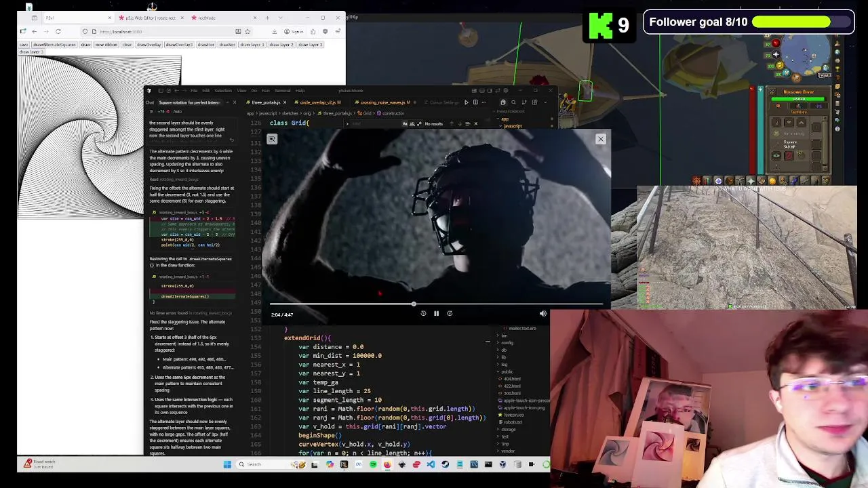This screenshot has height=488, width=868.
Task: Open the editor Terminal menu
Action: click(x=283, y=91)
